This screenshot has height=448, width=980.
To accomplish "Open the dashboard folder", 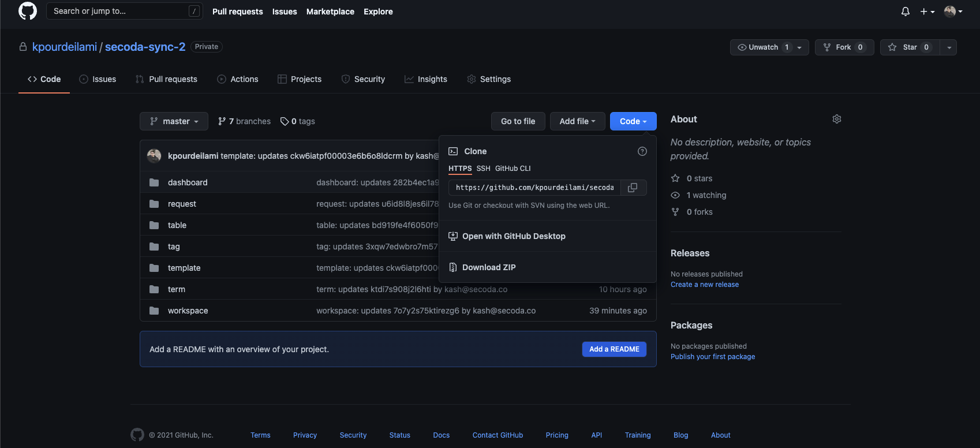I will 188,182.
